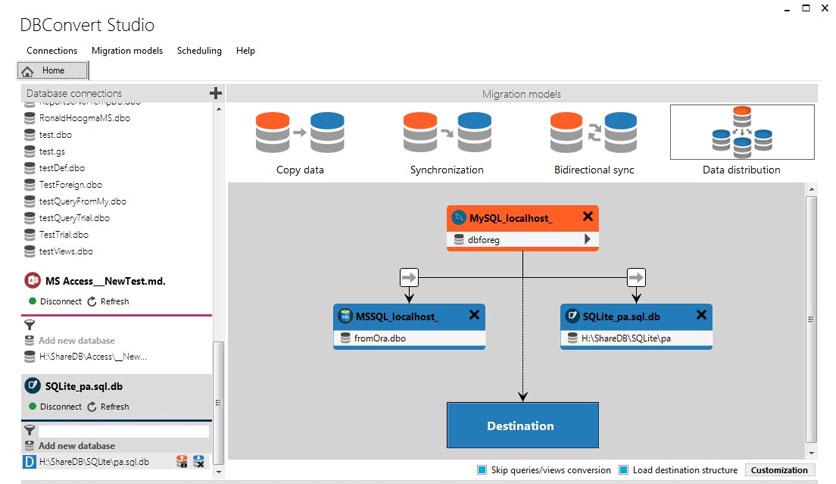836x484 pixels.
Task: Click the arrow connector icon above MSSQL_localhost_ node
Action: pos(409,277)
